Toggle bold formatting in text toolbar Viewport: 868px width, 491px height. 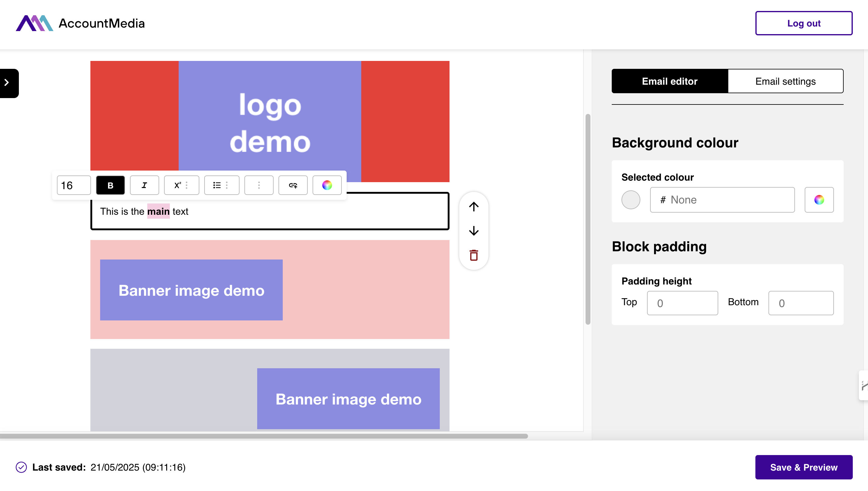pyautogui.click(x=110, y=185)
